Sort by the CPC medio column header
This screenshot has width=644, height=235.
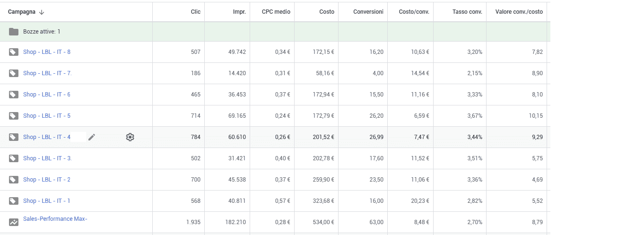(x=276, y=12)
